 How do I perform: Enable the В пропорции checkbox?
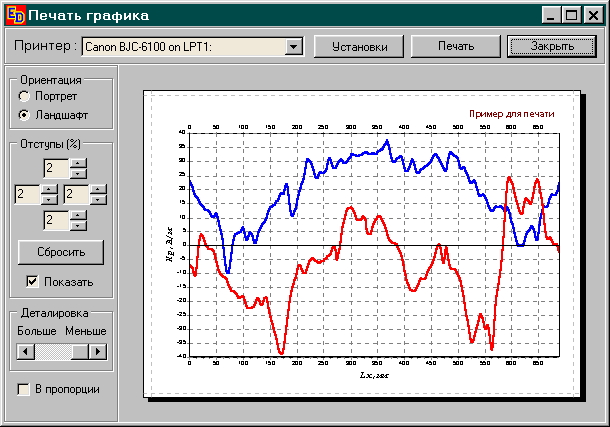[24, 389]
